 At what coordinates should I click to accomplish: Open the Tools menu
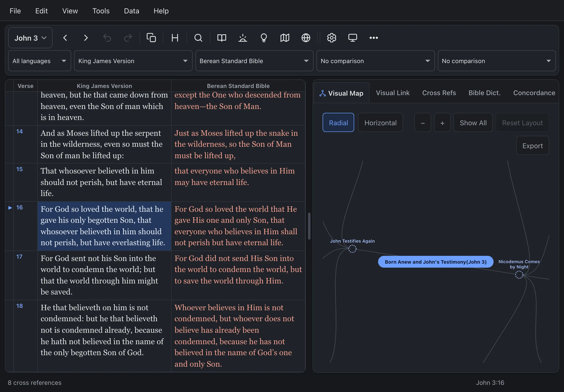pyautogui.click(x=101, y=11)
